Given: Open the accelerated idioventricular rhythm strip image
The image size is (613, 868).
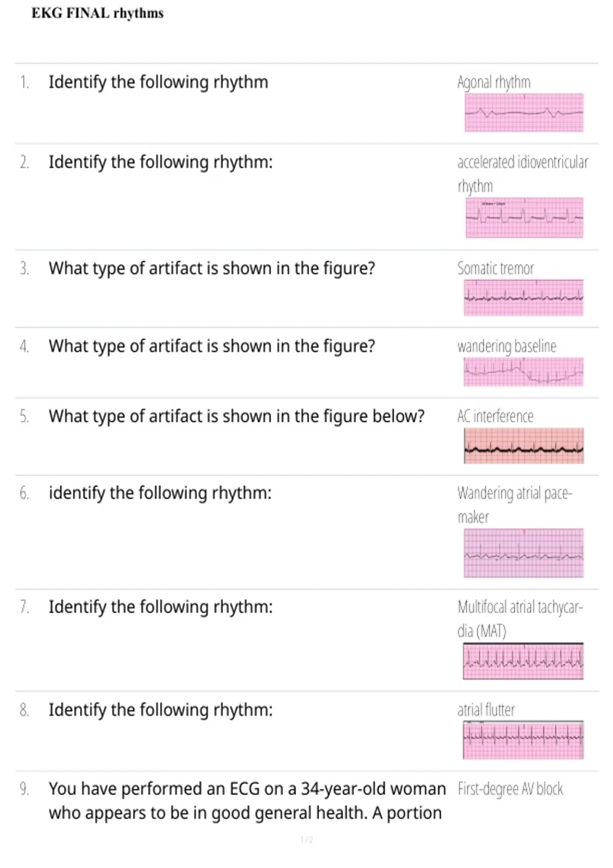Looking at the screenshot, I should point(524,218).
